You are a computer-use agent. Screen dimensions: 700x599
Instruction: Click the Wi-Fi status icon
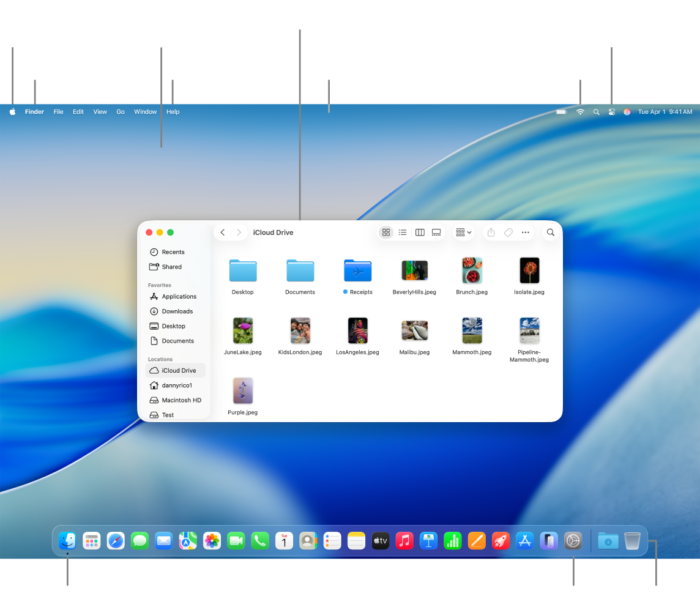tap(580, 112)
